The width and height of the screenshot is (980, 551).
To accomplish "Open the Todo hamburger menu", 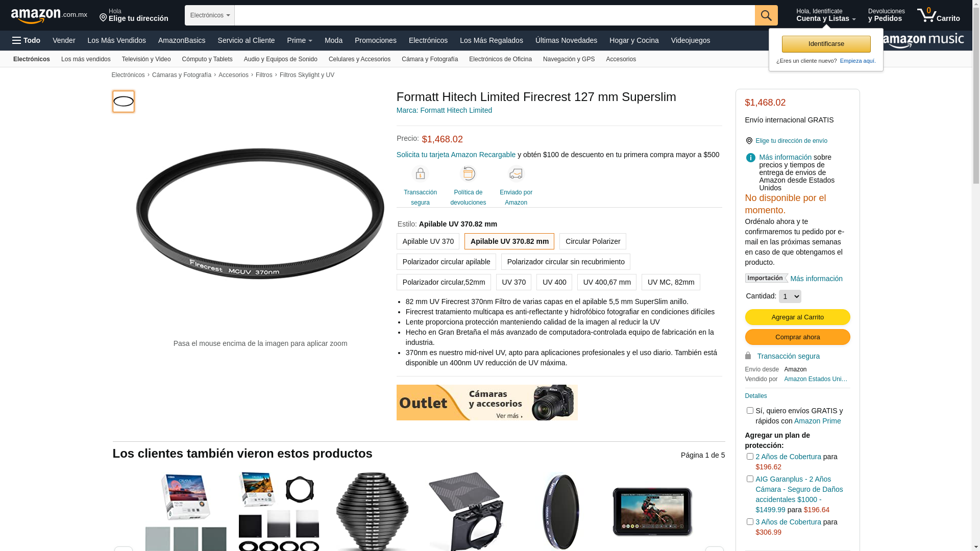I will click(x=26, y=40).
